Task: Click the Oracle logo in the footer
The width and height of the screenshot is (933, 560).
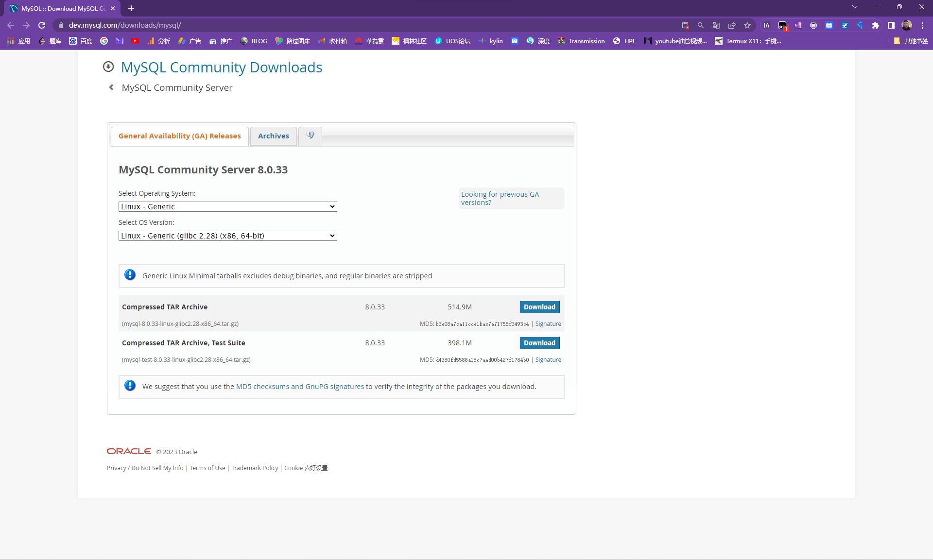Action: [129, 451]
